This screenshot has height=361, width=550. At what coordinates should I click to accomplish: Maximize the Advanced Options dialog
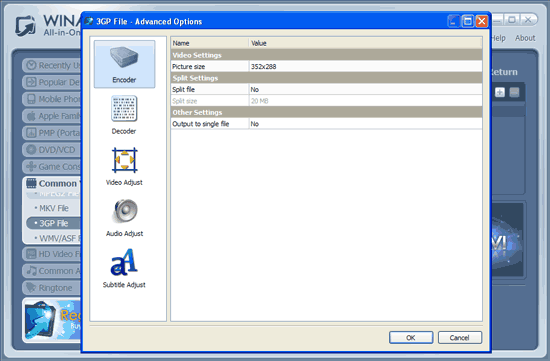pos(468,21)
